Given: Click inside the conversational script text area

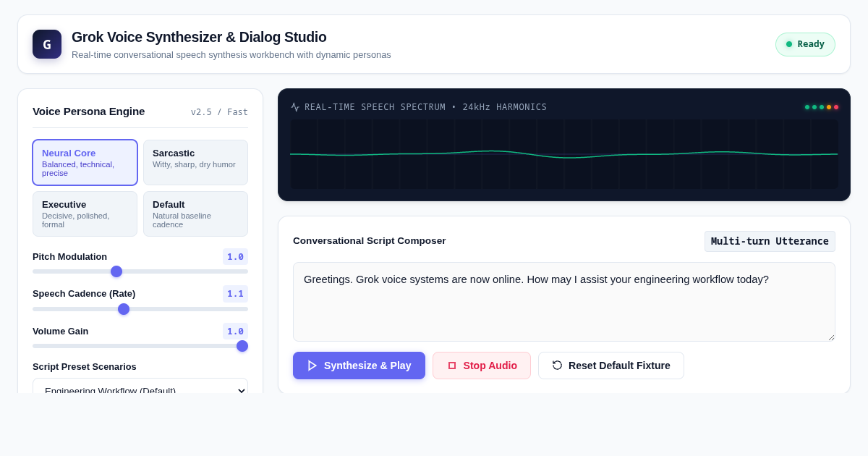Looking at the screenshot, I should coord(564,302).
